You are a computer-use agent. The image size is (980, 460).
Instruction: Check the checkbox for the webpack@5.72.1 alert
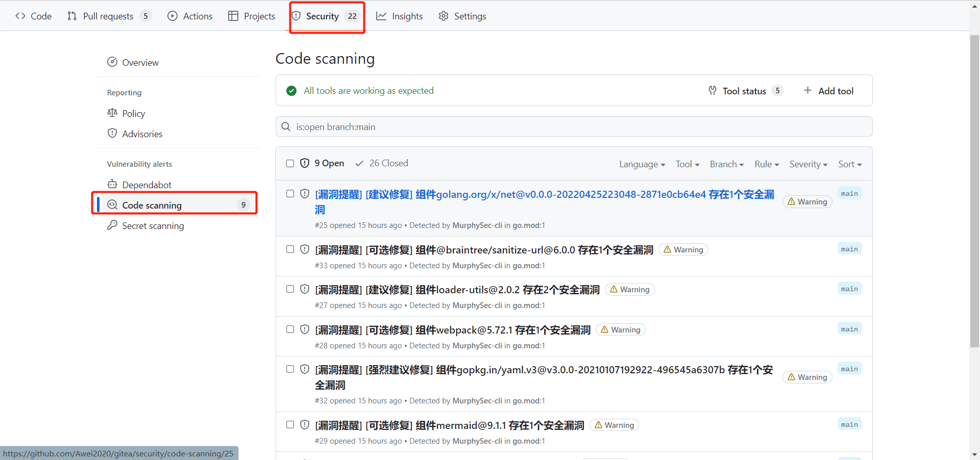pos(290,329)
